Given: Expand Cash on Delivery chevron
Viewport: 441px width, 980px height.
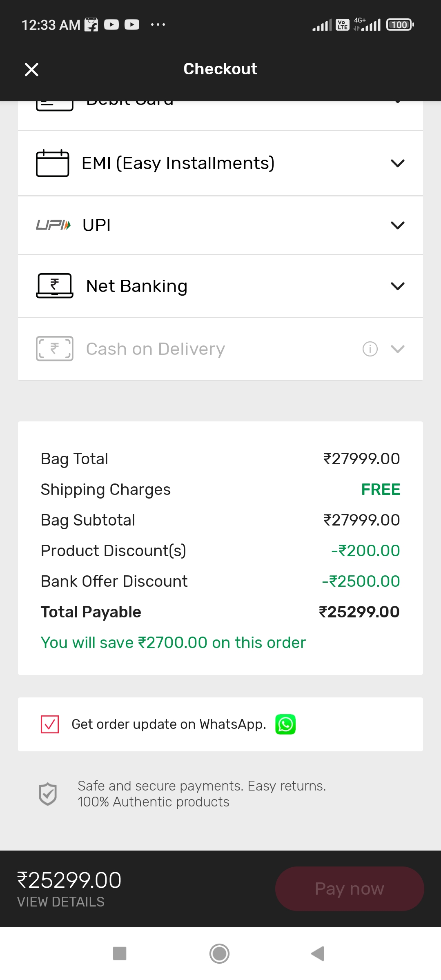Looking at the screenshot, I should pos(398,349).
